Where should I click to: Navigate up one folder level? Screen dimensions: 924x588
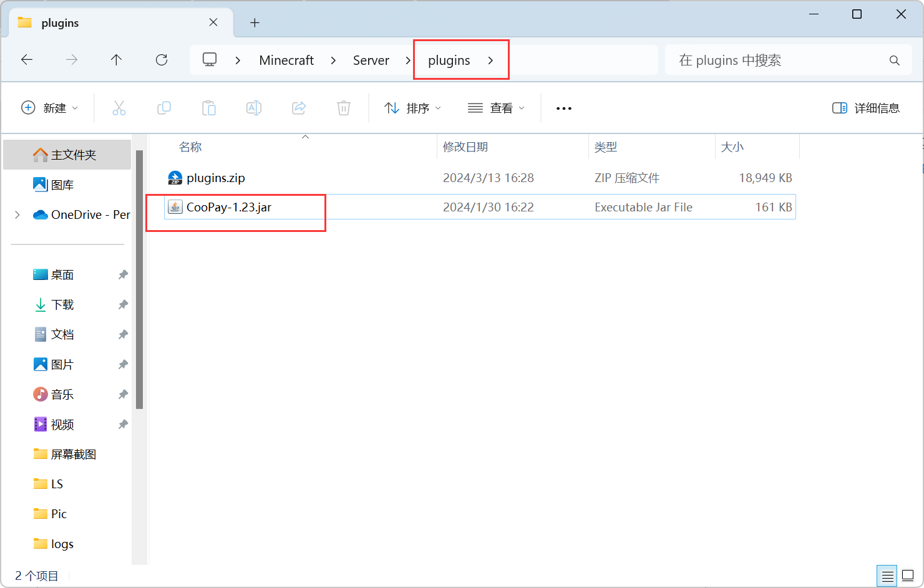click(x=116, y=60)
